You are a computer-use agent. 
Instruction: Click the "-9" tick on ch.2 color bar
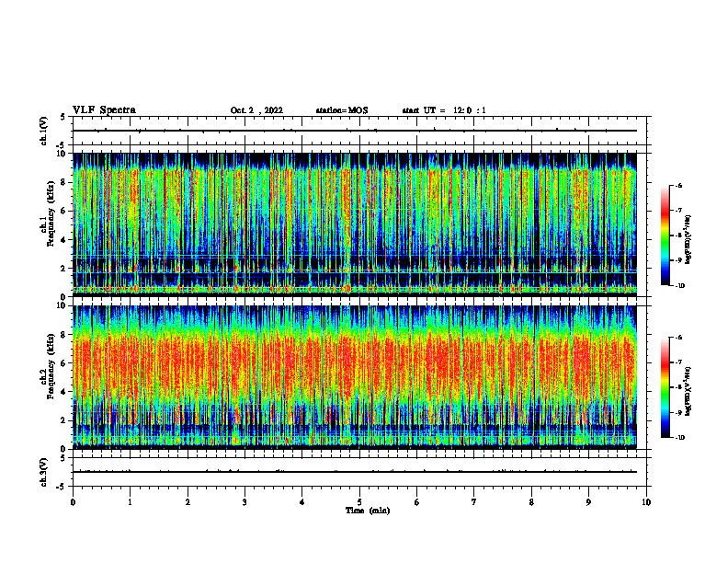tap(678, 412)
